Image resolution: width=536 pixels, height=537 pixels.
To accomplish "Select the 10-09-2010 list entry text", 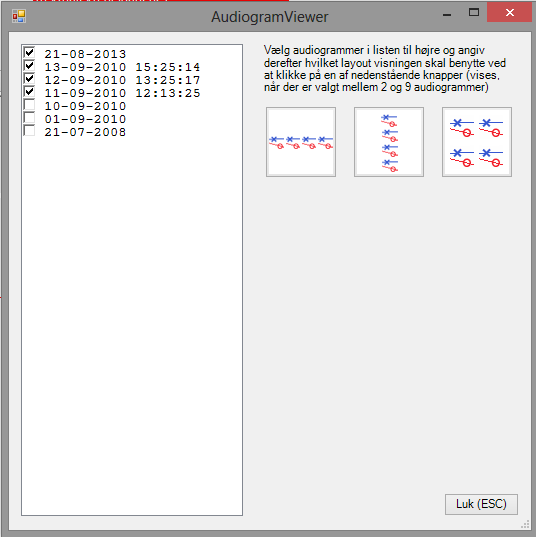I will coord(85,106).
